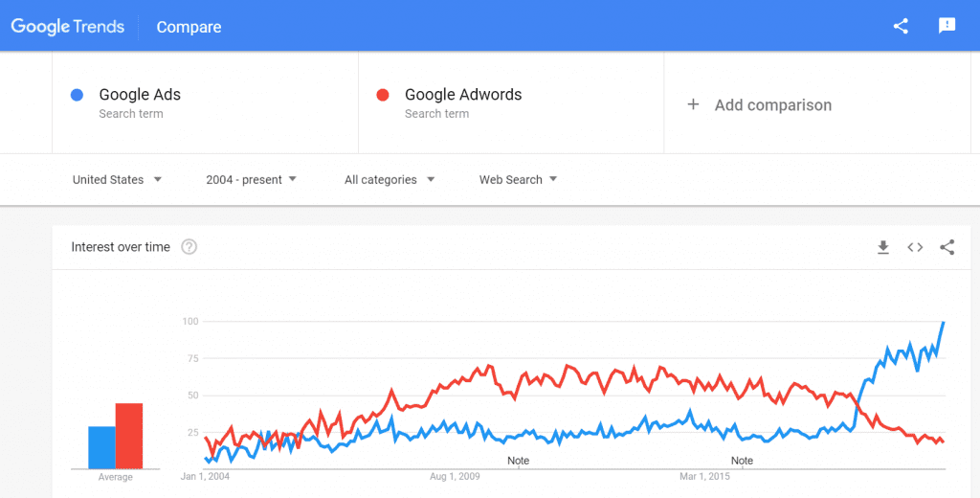Click the share icon in the blue header

(901, 26)
